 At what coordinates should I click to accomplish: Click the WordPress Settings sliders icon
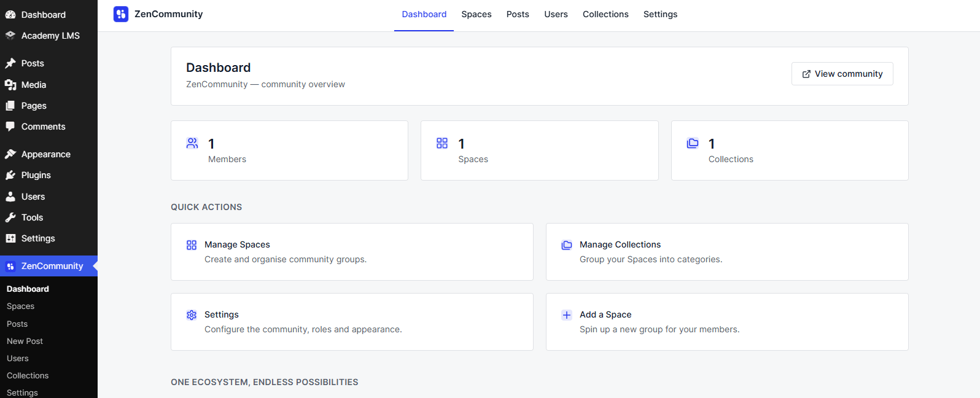tap(10, 238)
